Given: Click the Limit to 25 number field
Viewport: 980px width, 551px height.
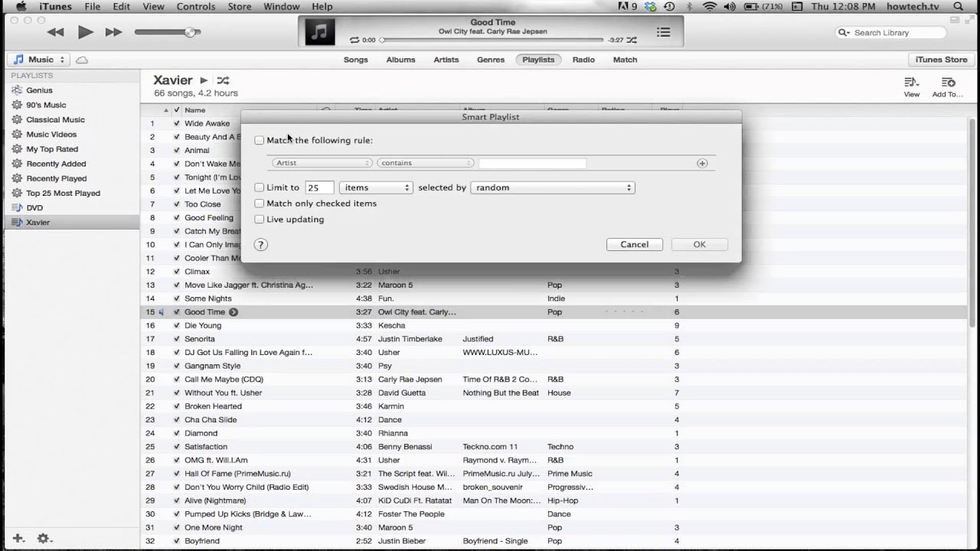Looking at the screenshot, I should (319, 187).
